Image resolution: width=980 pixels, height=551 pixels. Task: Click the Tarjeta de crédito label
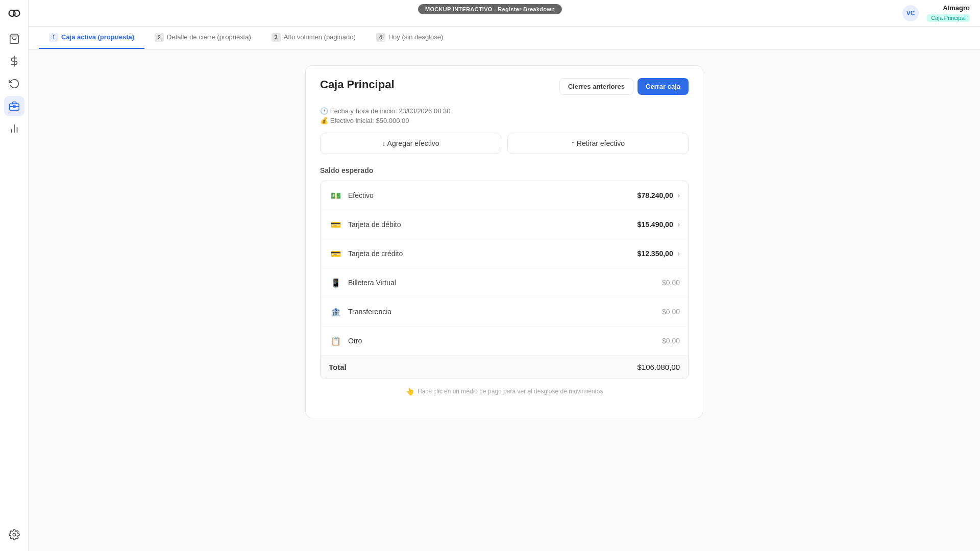pos(376,254)
